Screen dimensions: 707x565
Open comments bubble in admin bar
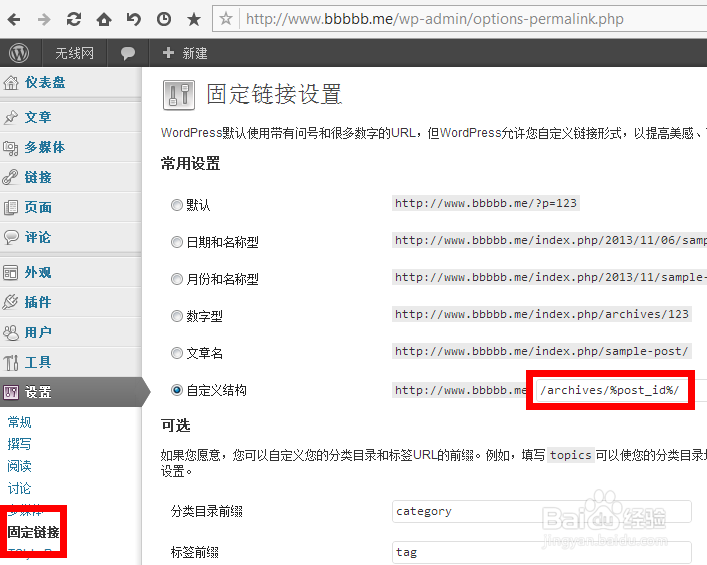click(128, 53)
